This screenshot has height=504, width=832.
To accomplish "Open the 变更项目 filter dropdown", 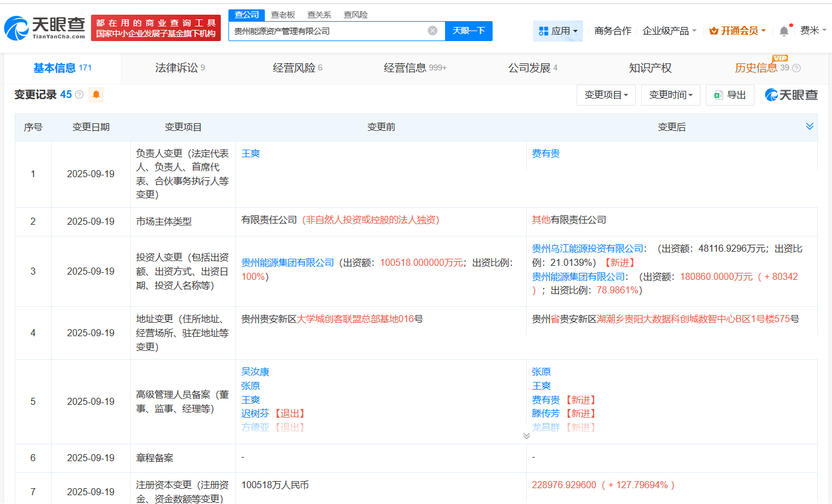I will 605,94.
